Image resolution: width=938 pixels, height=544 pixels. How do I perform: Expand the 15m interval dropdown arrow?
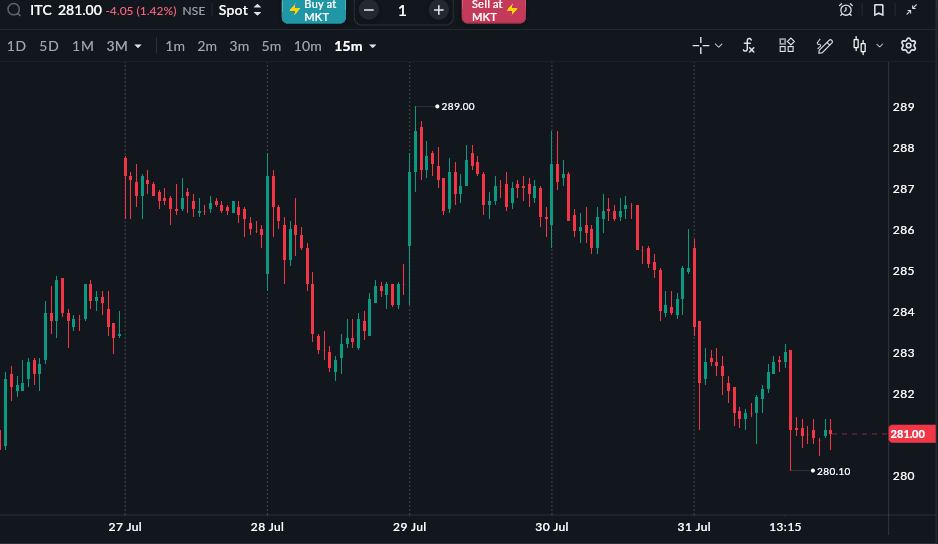[373, 46]
